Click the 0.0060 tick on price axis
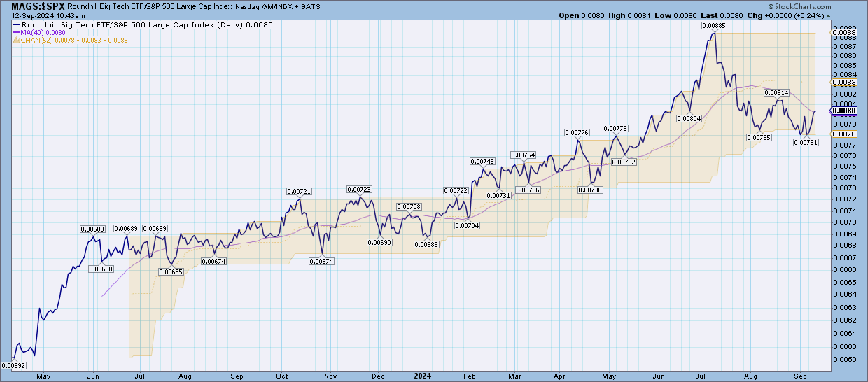Image resolution: width=868 pixels, height=382 pixels. (x=843, y=347)
